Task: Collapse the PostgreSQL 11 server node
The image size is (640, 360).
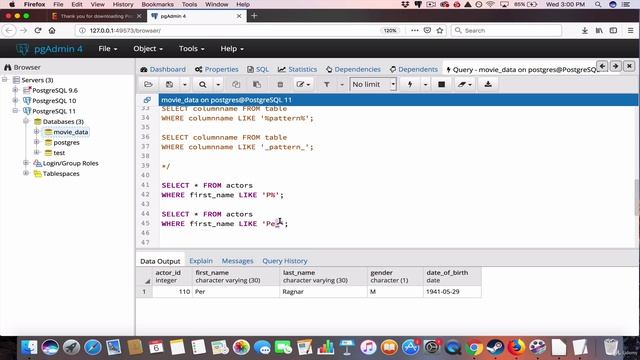Action: click(16, 111)
